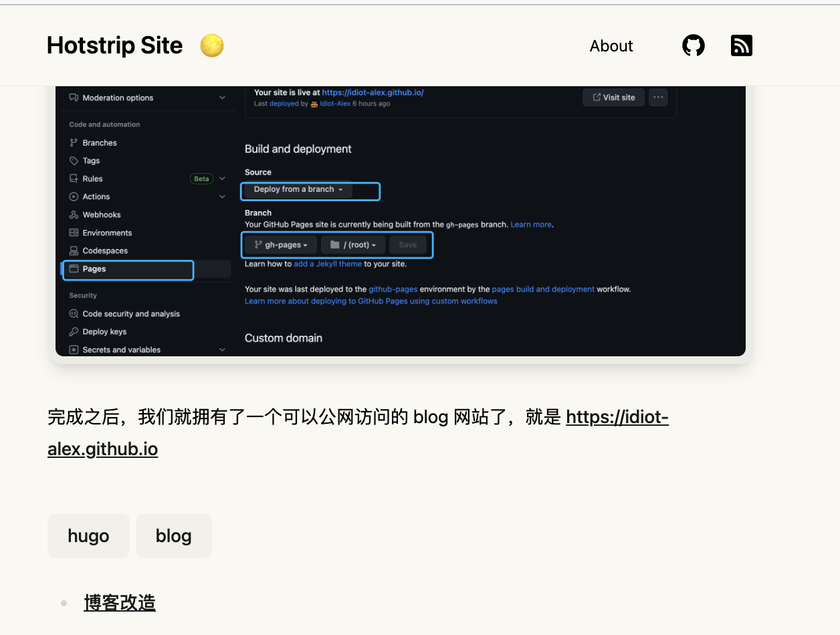
Task: Click the Idiot-Alex username link
Action: click(x=336, y=104)
